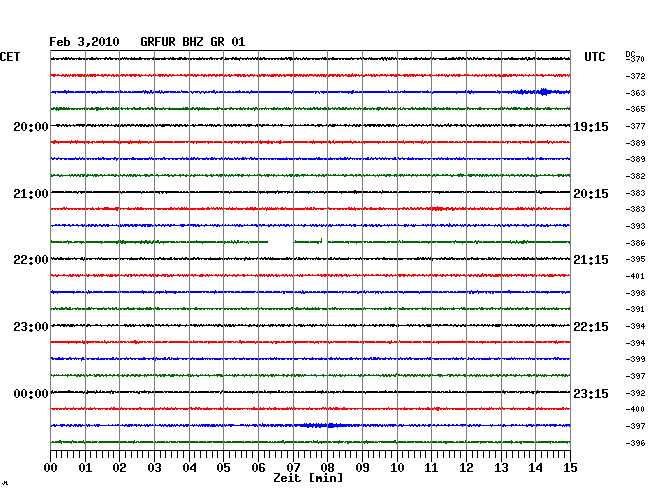650x494 pixels.
Task: Select minute tick label 06
Action: [258, 468]
